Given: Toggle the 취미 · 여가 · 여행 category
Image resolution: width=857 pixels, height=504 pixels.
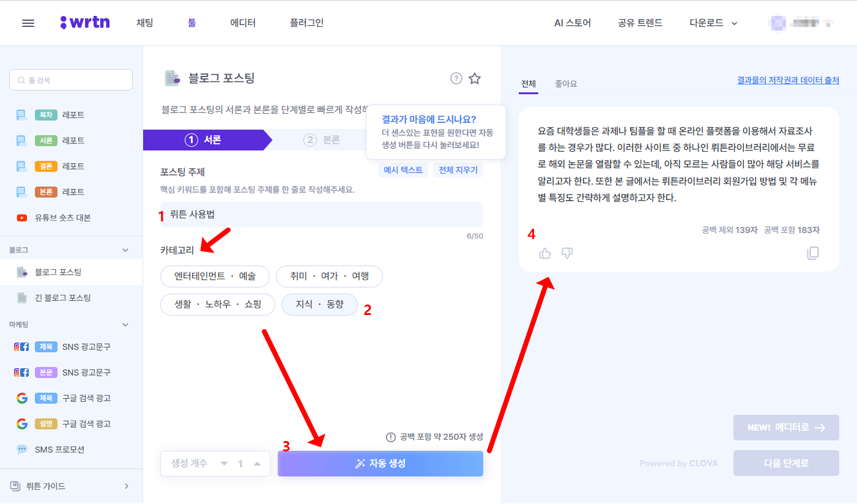Looking at the screenshot, I should tap(330, 276).
